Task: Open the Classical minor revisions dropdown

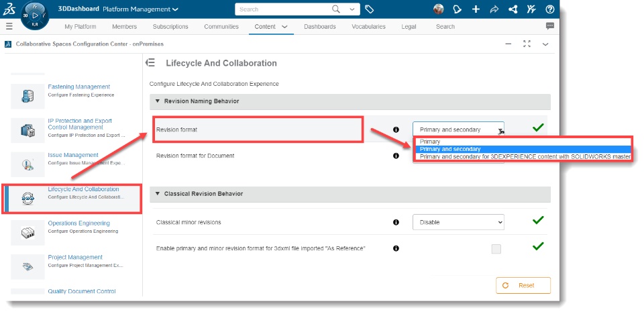Action: point(458,222)
